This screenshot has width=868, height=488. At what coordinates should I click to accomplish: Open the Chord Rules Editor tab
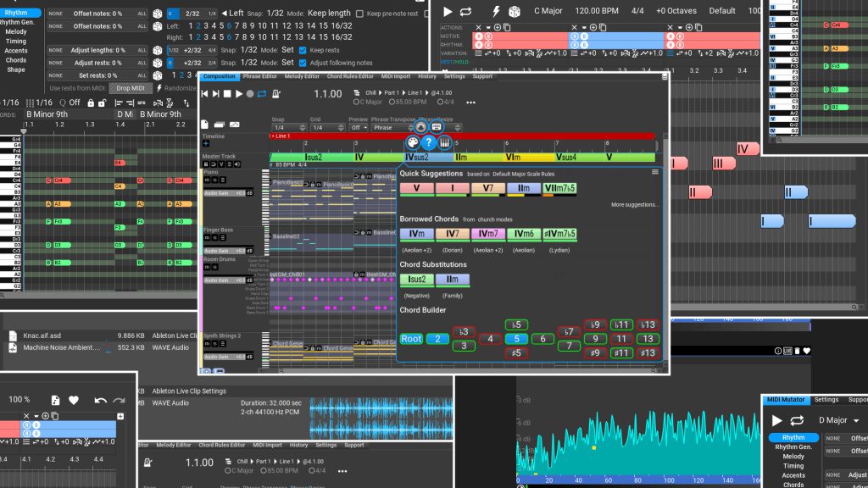point(350,75)
